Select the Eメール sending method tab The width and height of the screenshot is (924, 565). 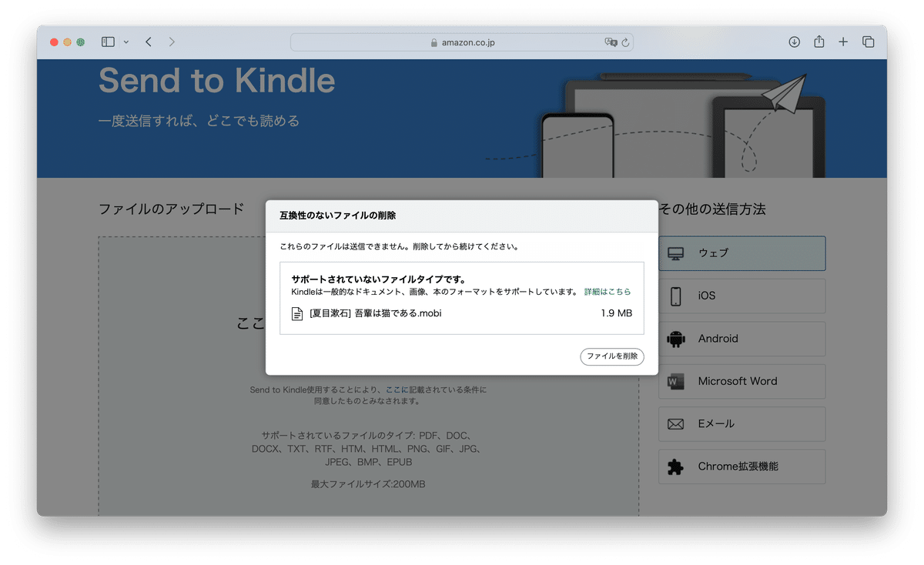pos(742,424)
